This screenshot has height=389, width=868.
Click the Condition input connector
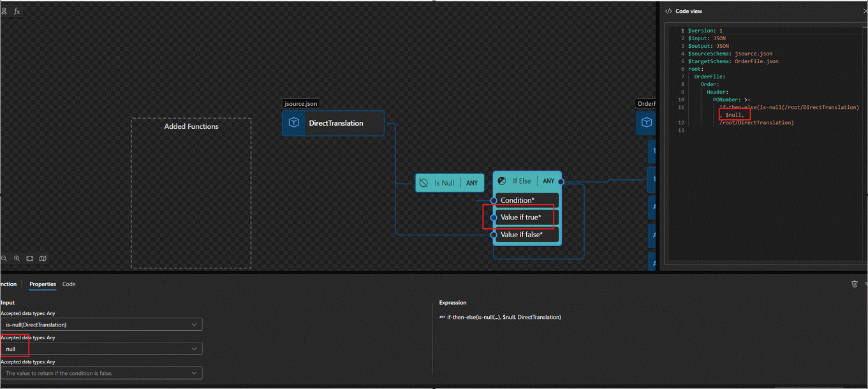click(x=494, y=200)
